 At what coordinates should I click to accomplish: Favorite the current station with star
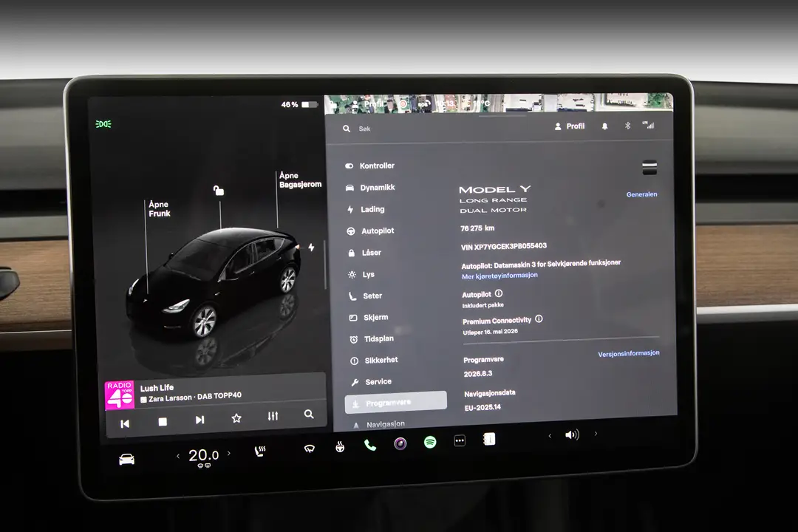(236, 418)
